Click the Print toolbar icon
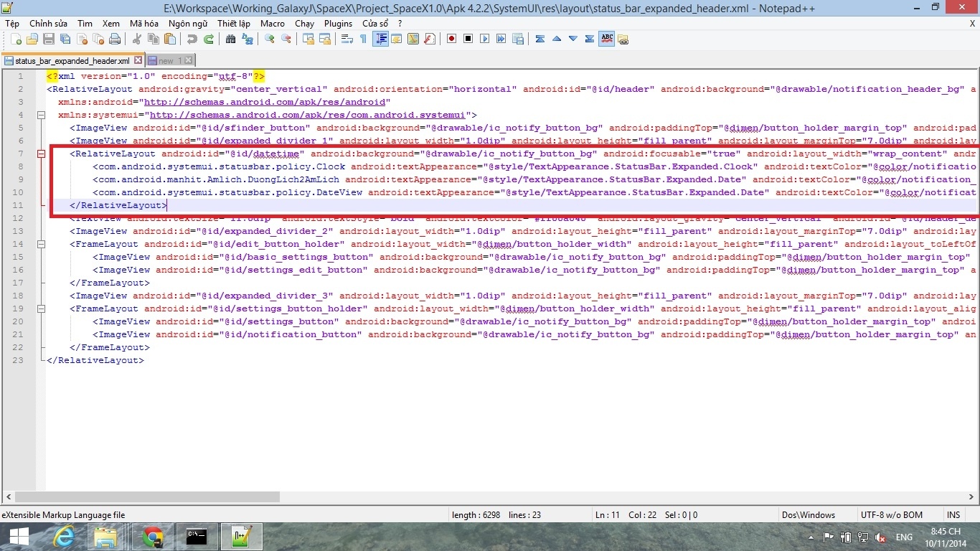 (115, 39)
